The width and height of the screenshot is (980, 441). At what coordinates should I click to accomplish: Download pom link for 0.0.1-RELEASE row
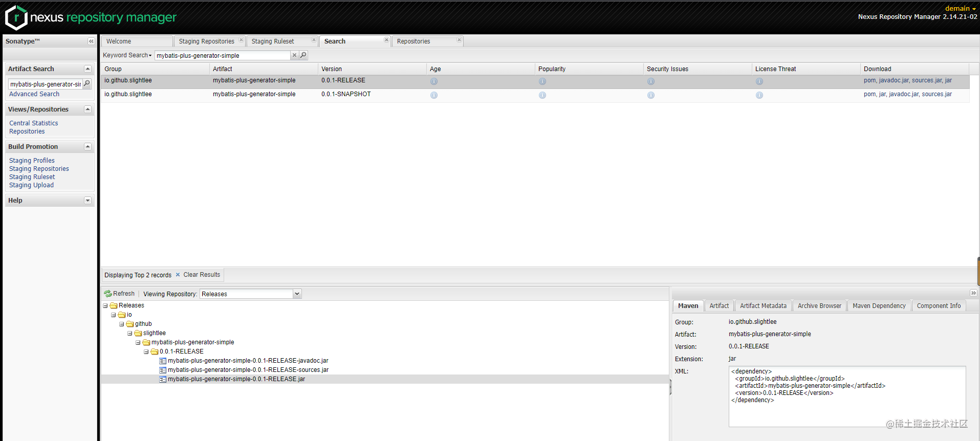coord(869,80)
